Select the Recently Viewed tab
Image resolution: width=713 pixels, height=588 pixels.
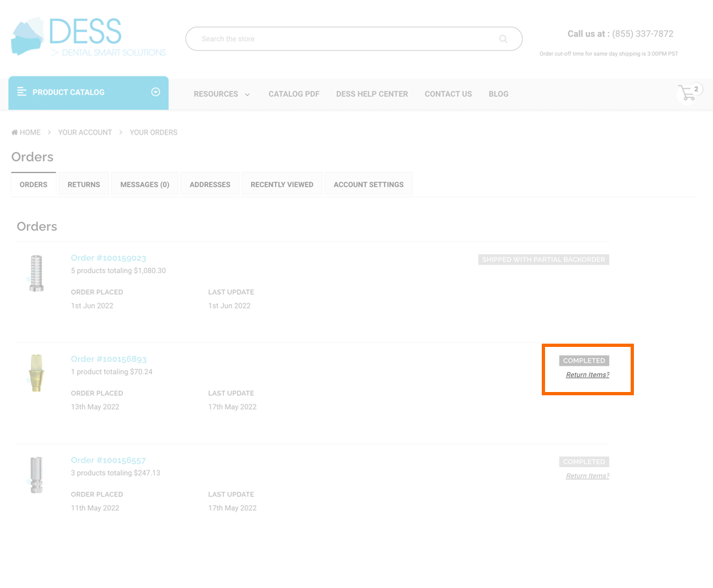tap(282, 184)
